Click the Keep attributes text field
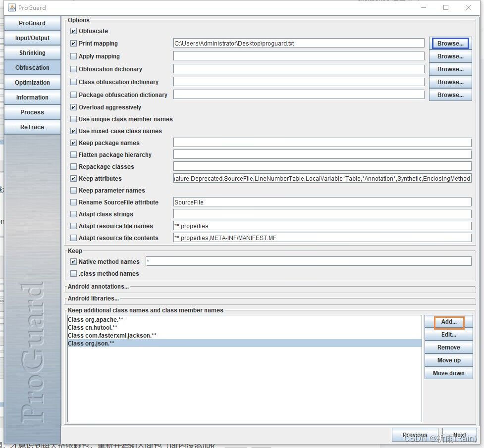Screen dimensions: 484x448 pyautogui.click(x=323, y=178)
